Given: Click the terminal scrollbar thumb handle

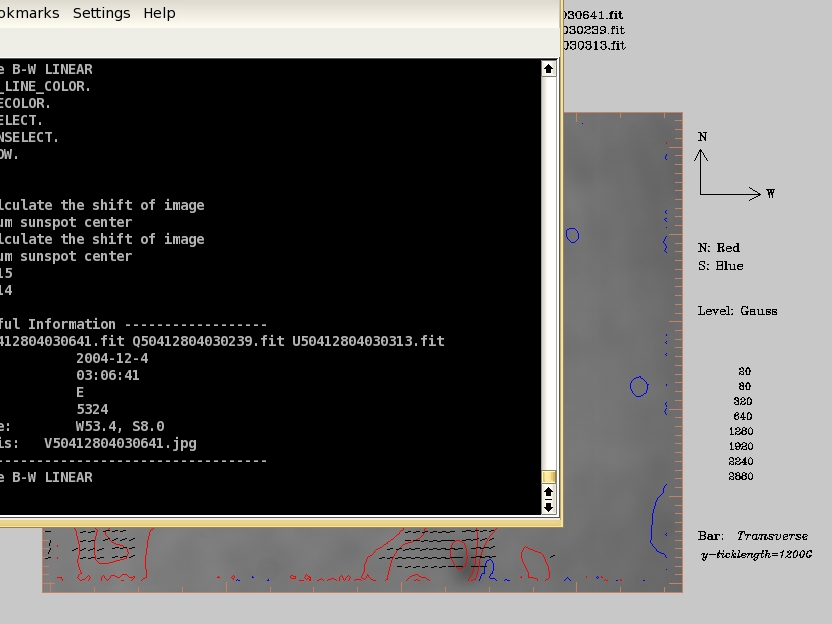Looking at the screenshot, I should 548,477.
